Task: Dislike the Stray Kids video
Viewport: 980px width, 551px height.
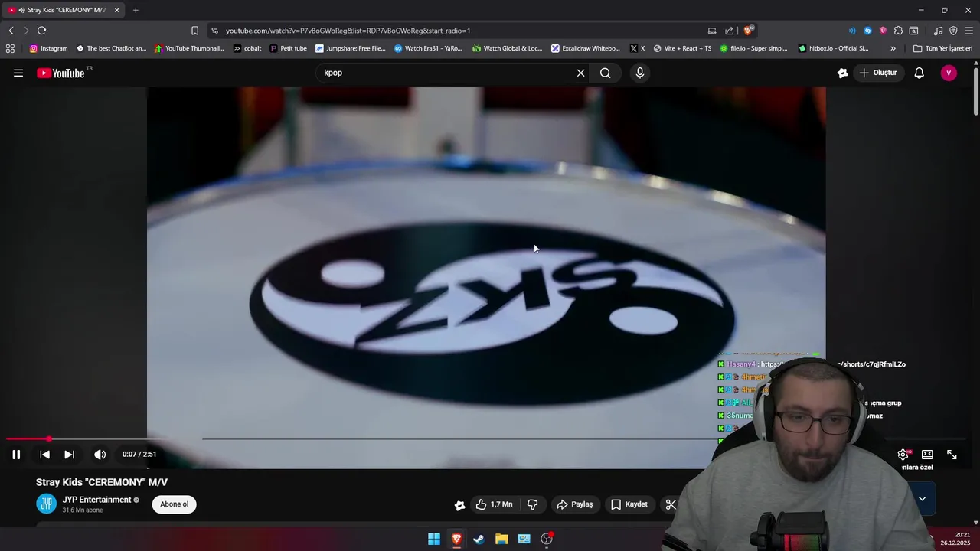Action: [x=532, y=504]
